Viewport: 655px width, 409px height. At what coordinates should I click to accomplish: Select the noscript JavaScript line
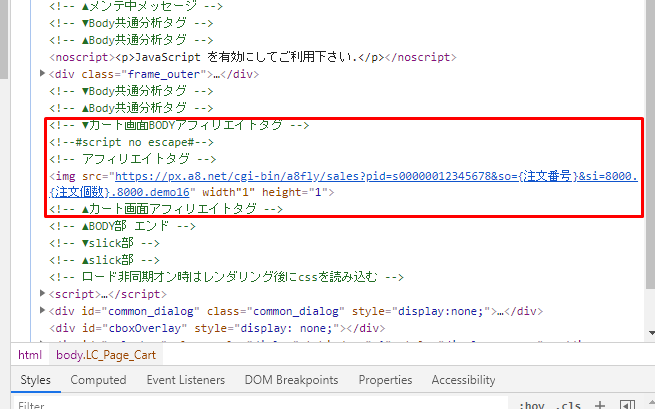pos(253,57)
